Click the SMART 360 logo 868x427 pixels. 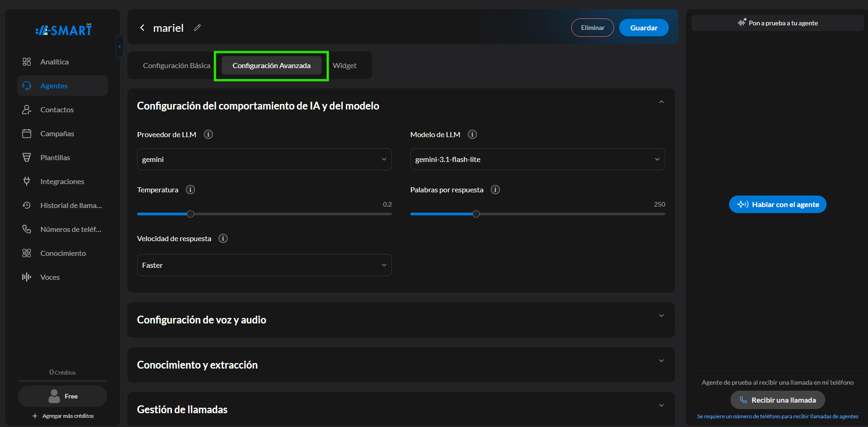(x=63, y=30)
